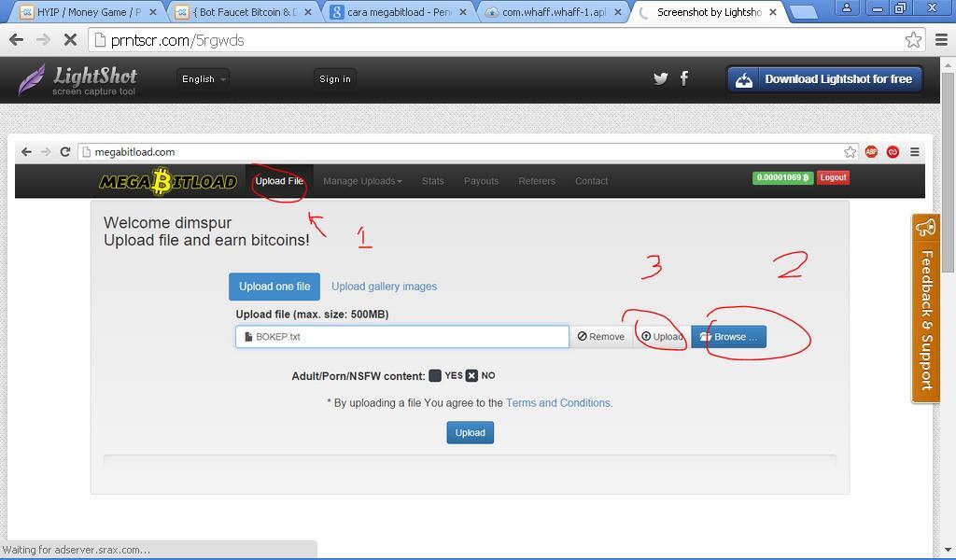This screenshot has width=956, height=560.
Task: Open the English language dropdown
Action: (202, 78)
